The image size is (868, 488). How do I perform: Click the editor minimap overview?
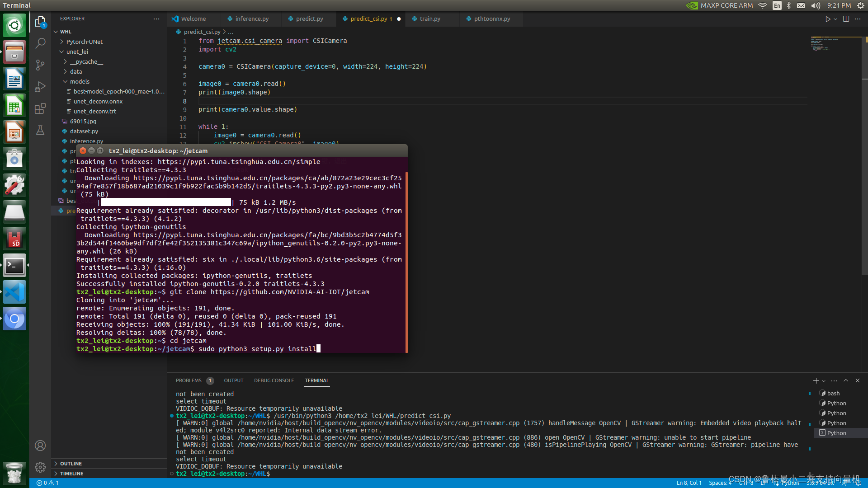coord(835,44)
